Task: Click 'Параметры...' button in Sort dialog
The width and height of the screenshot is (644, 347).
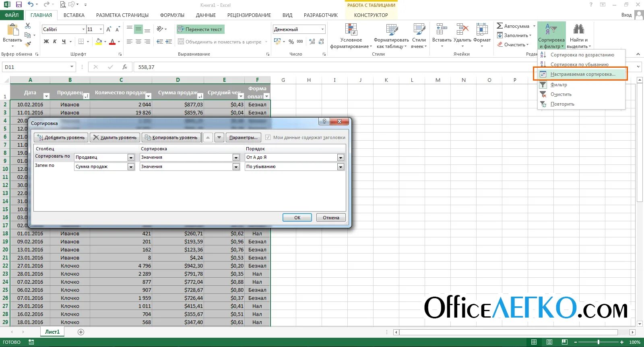Action: click(x=243, y=137)
